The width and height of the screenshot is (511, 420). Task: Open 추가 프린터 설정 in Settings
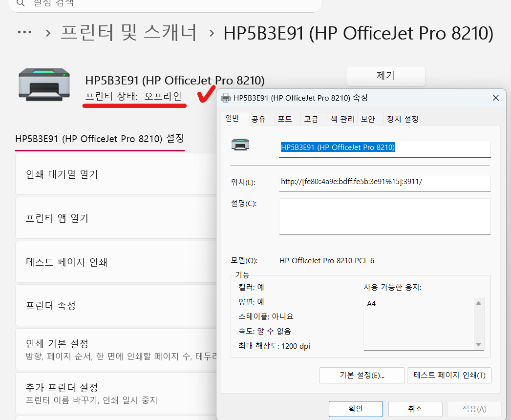(x=116, y=393)
